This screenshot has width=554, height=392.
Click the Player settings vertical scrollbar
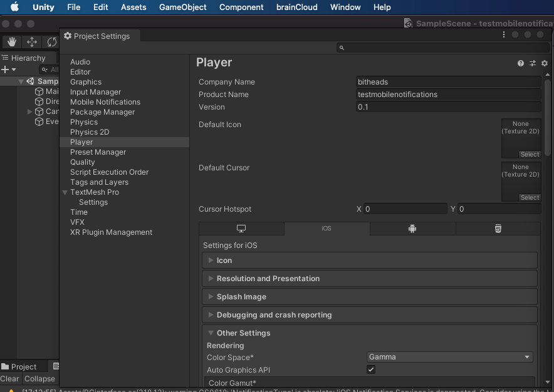coord(548,118)
